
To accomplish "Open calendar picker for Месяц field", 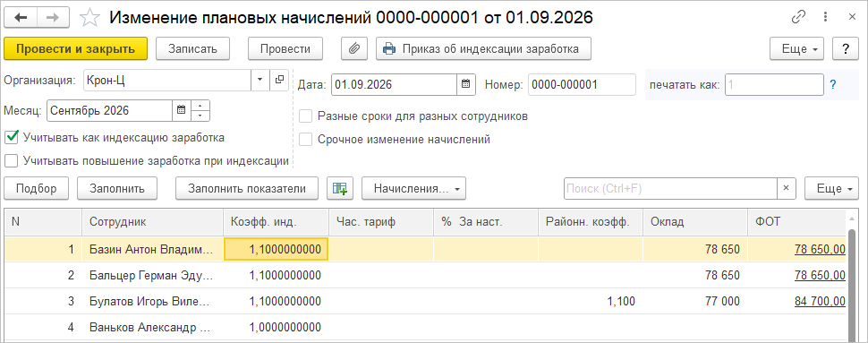I will (x=181, y=110).
